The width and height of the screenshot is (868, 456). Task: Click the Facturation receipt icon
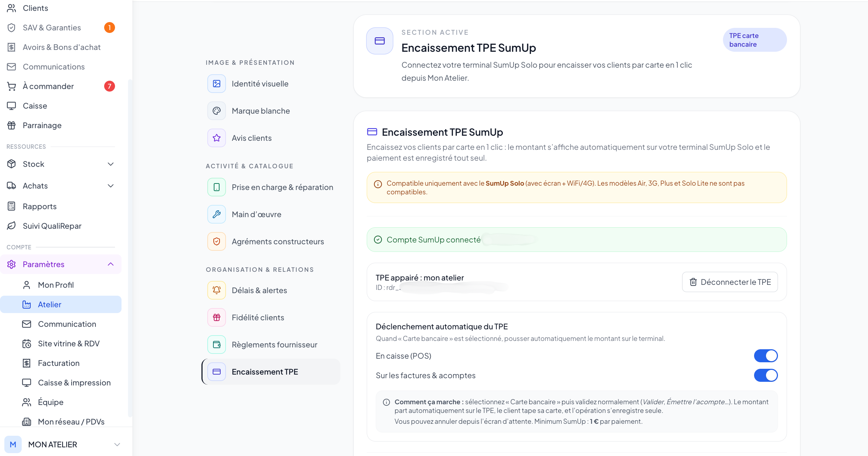click(x=27, y=363)
